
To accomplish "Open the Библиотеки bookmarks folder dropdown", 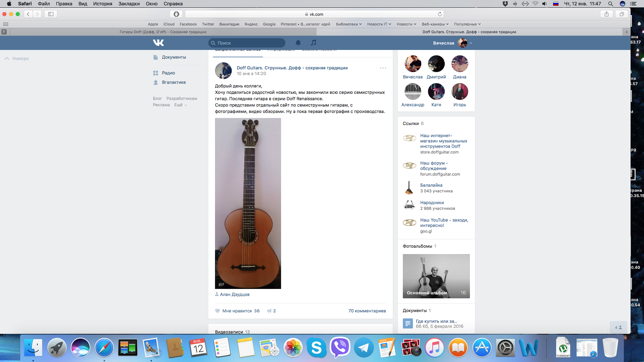I will point(348,24).
